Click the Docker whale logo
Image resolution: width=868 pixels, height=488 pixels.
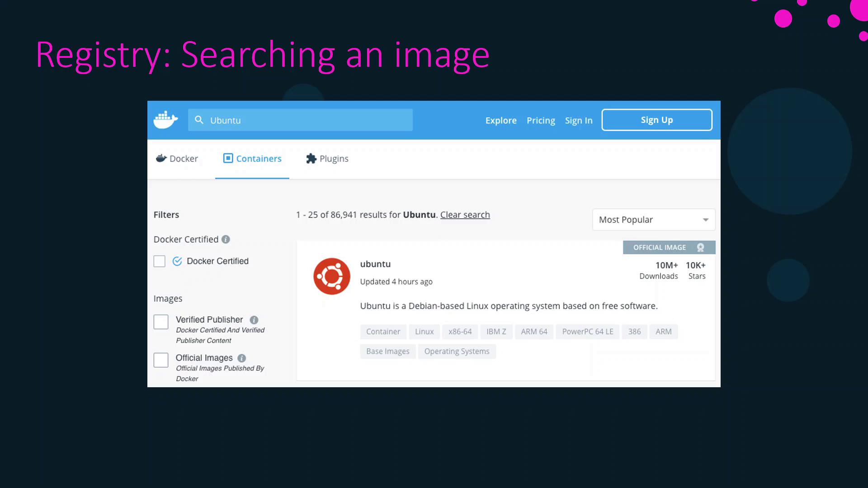165,120
